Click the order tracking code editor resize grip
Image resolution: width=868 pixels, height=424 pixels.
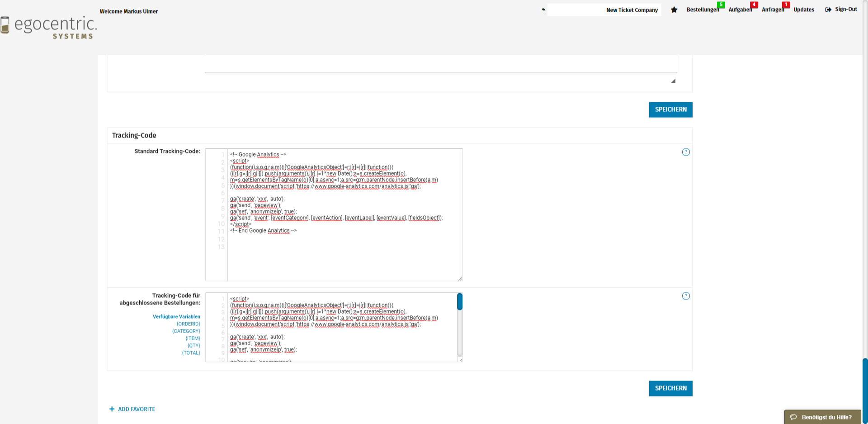coord(460,359)
